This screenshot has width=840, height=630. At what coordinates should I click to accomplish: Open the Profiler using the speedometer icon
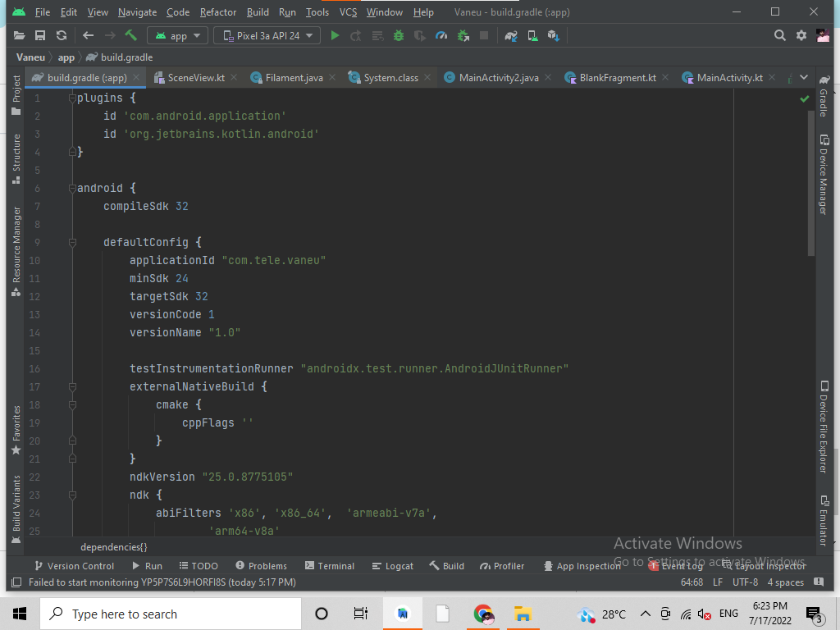441,35
